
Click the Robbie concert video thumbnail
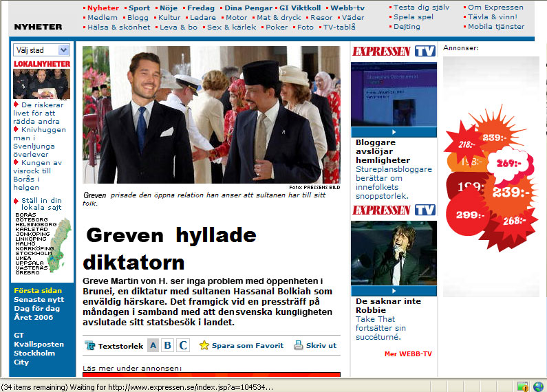pos(394,253)
